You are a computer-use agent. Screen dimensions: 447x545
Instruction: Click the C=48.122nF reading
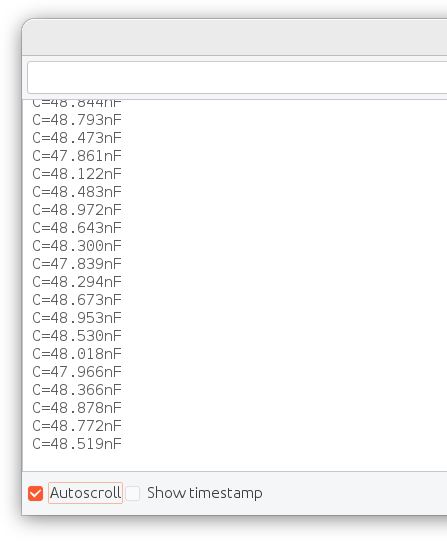(x=77, y=174)
